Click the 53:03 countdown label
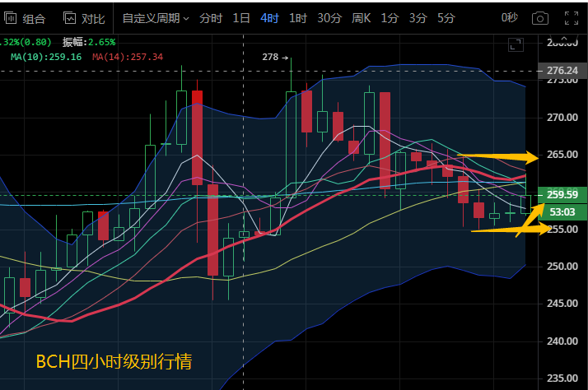The height and width of the screenshot is (390, 588). coord(562,212)
